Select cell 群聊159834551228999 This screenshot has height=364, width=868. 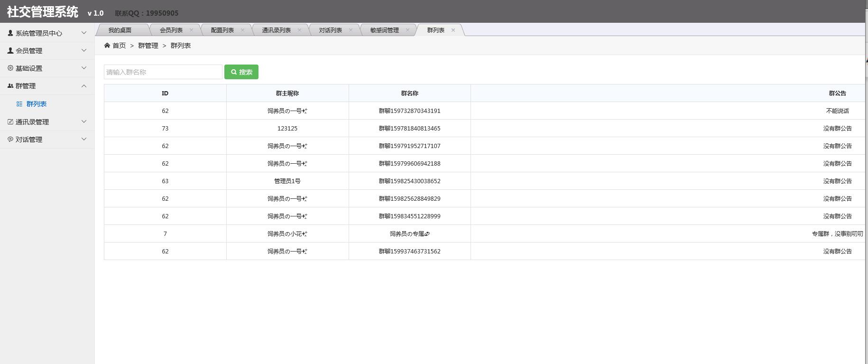click(410, 216)
